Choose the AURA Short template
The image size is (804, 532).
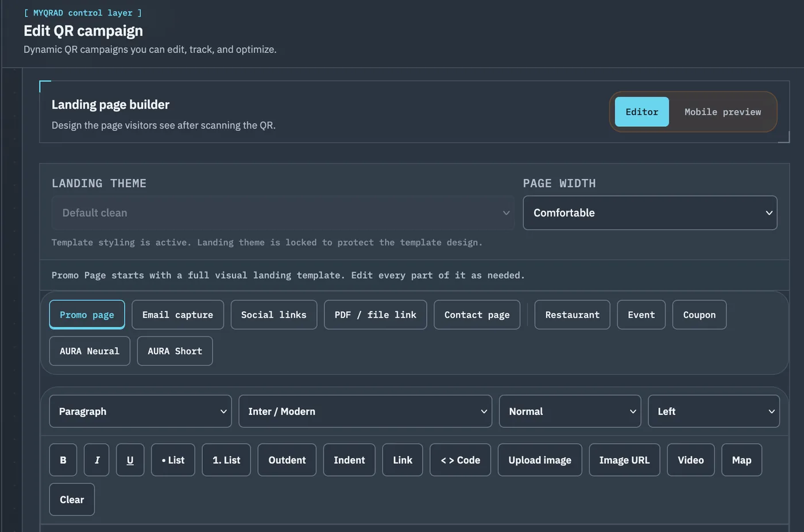[175, 351]
